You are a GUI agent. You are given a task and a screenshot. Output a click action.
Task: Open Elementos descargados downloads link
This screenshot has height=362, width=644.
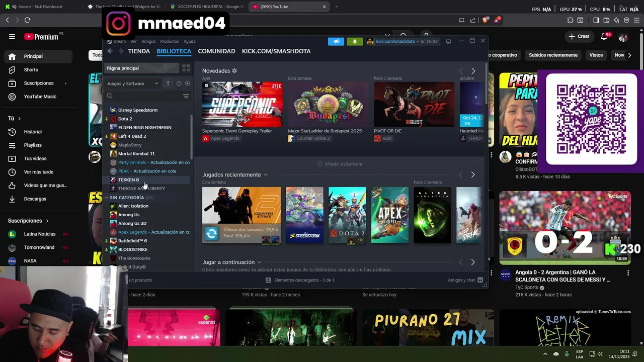300,280
